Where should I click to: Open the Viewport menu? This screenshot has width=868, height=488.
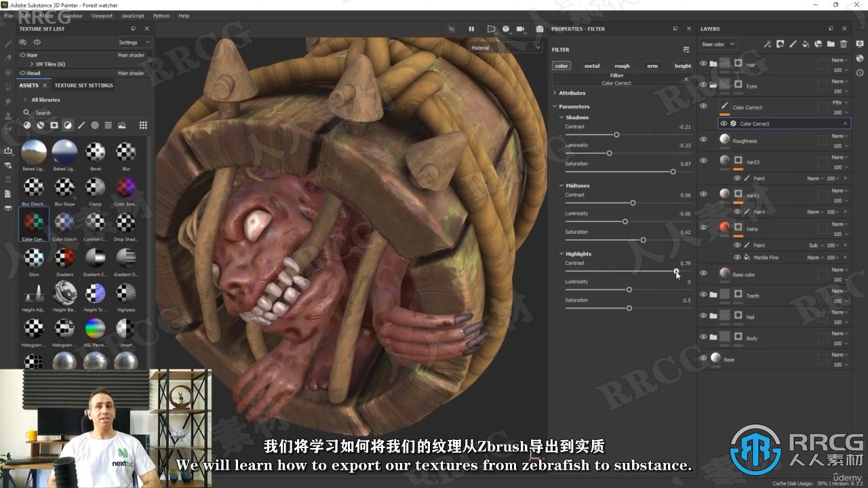click(x=102, y=16)
